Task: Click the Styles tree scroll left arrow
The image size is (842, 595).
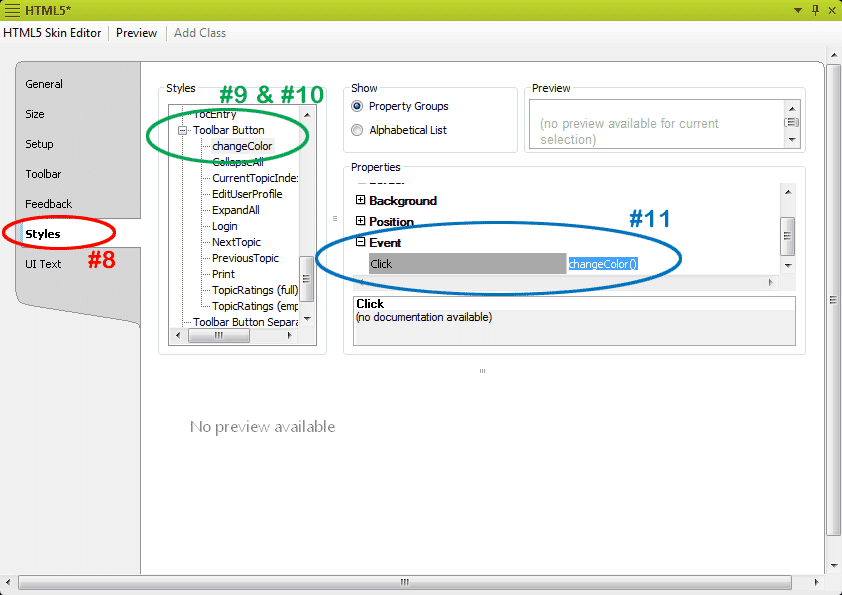Action: (x=178, y=336)
